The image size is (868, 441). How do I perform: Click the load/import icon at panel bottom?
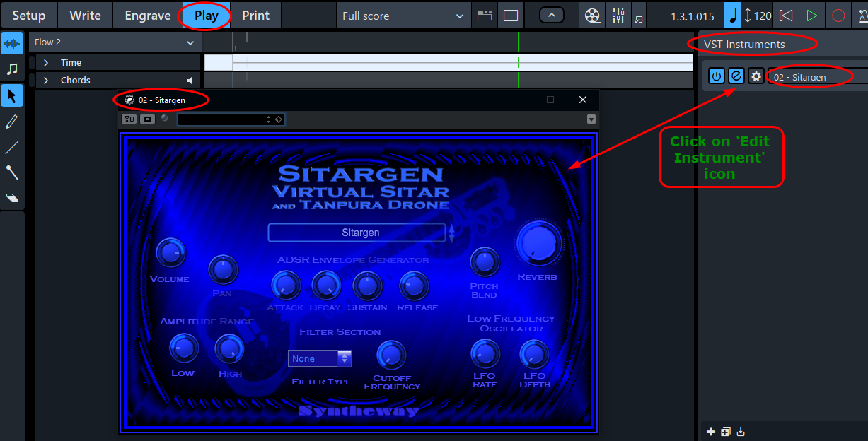click(741, 432)
